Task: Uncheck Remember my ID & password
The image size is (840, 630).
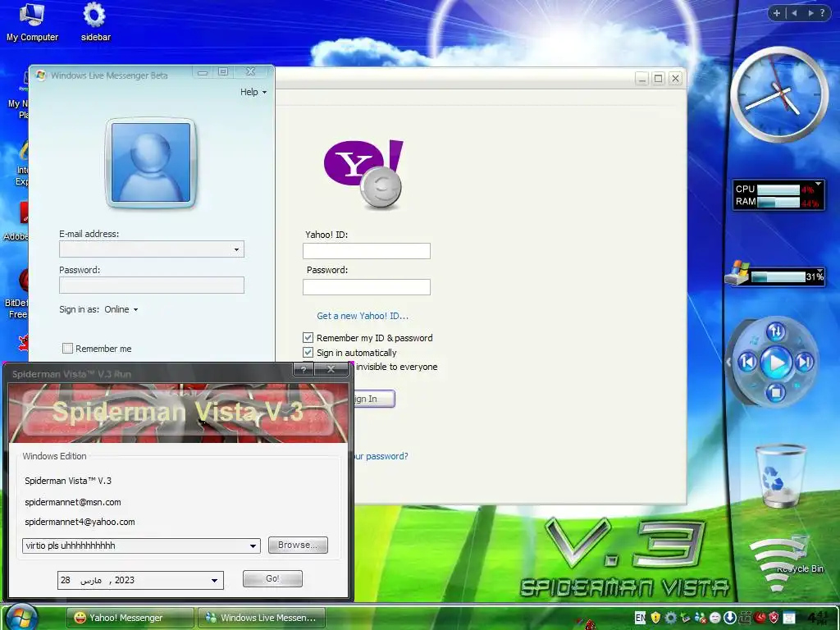Action: [x=308, y=337]
